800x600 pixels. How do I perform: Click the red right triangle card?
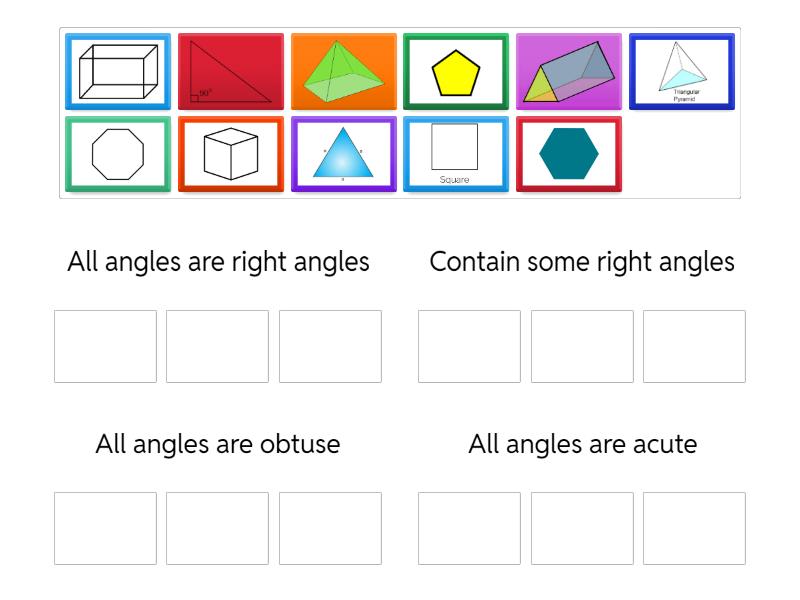(231, 71)
